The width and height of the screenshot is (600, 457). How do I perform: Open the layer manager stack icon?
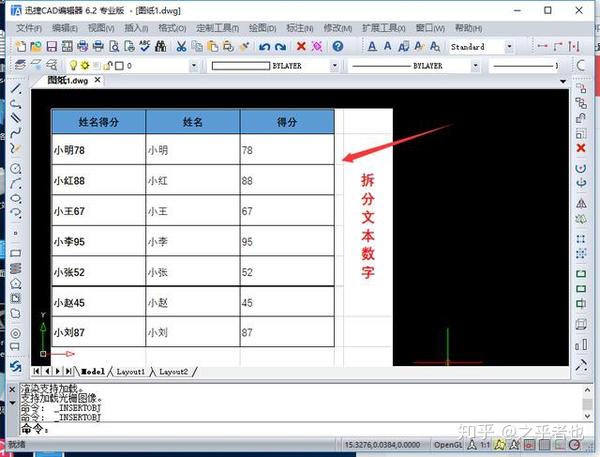21,65
